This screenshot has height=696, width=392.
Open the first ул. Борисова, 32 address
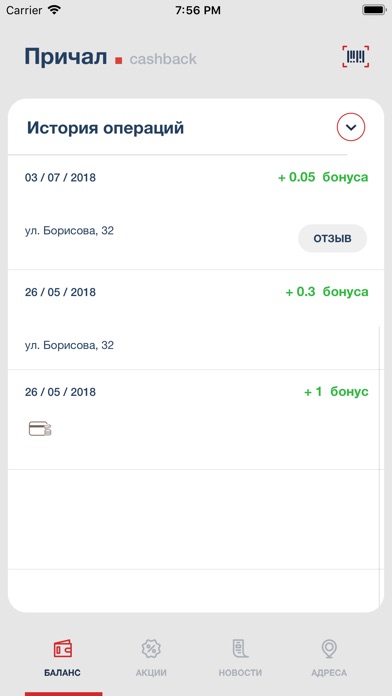pos(69,231)
